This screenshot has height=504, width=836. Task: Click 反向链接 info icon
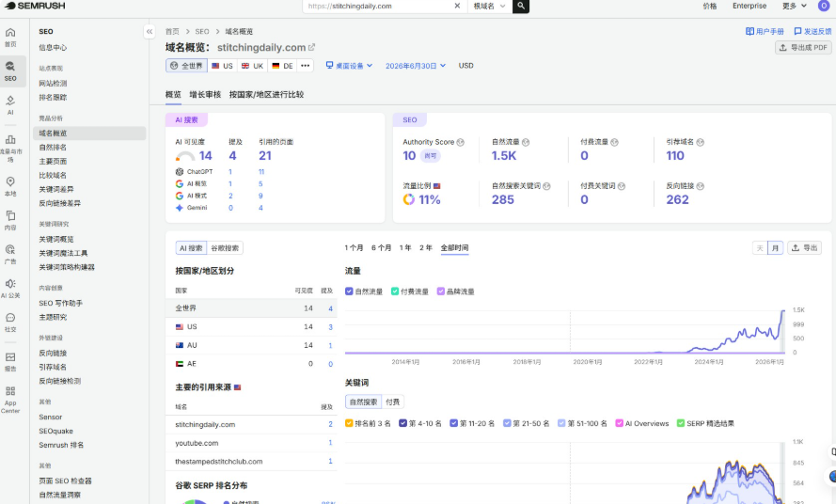(x=700, y=186)
